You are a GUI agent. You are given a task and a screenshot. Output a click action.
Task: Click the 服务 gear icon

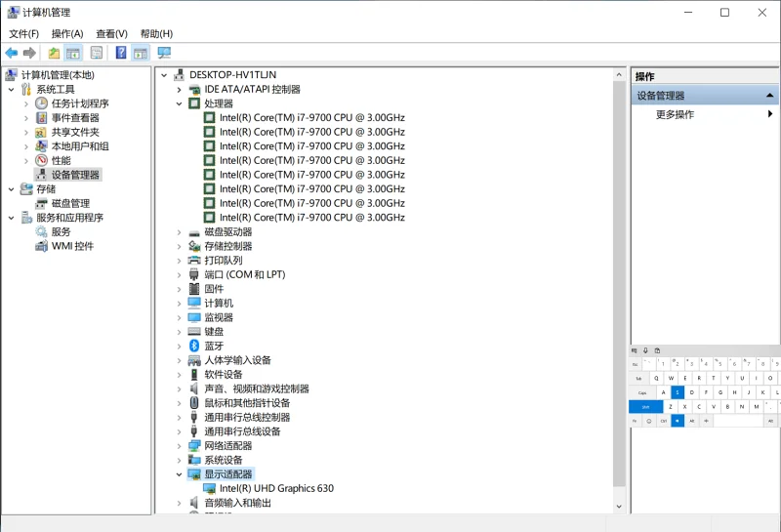41,231
